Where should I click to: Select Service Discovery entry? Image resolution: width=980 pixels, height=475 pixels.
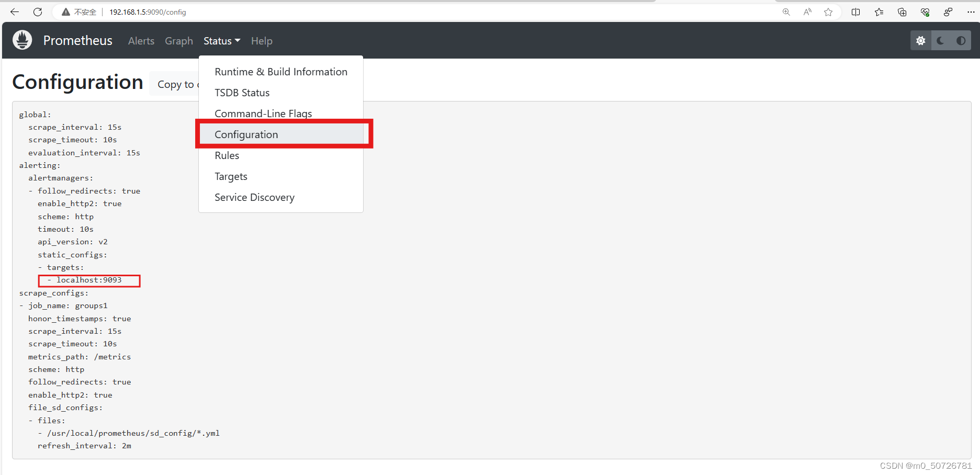point(281,197)
